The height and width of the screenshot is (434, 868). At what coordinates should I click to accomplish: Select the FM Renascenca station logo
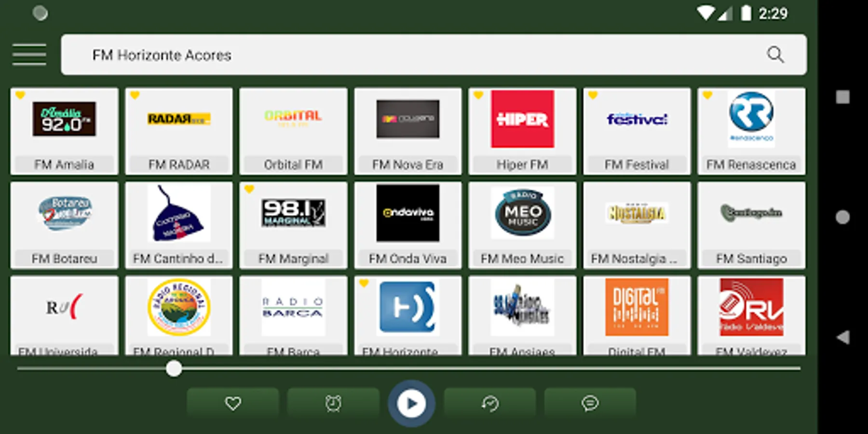pyautogui.click(x=751, y=119)
